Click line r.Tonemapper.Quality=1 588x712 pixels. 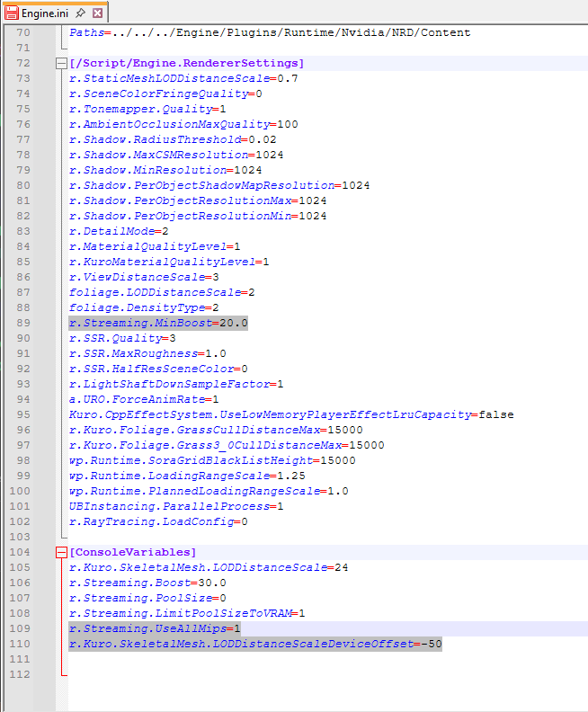pos(147,109)
